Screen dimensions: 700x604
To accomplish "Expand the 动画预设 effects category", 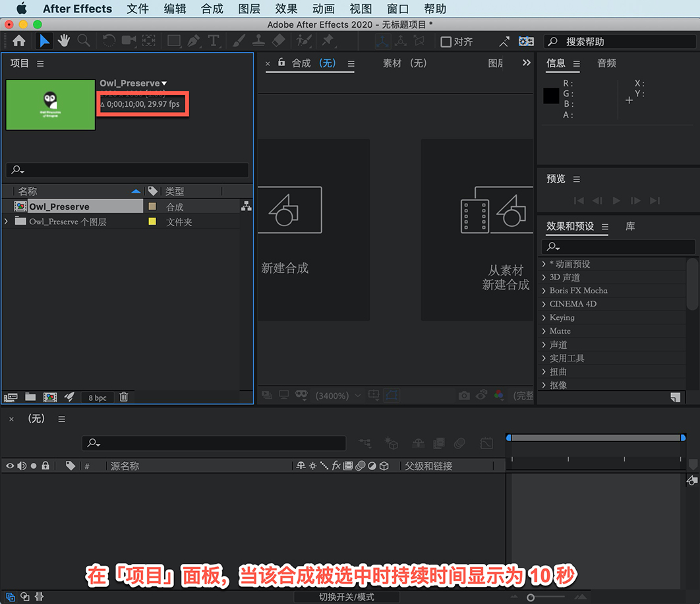I will point(544,264).
